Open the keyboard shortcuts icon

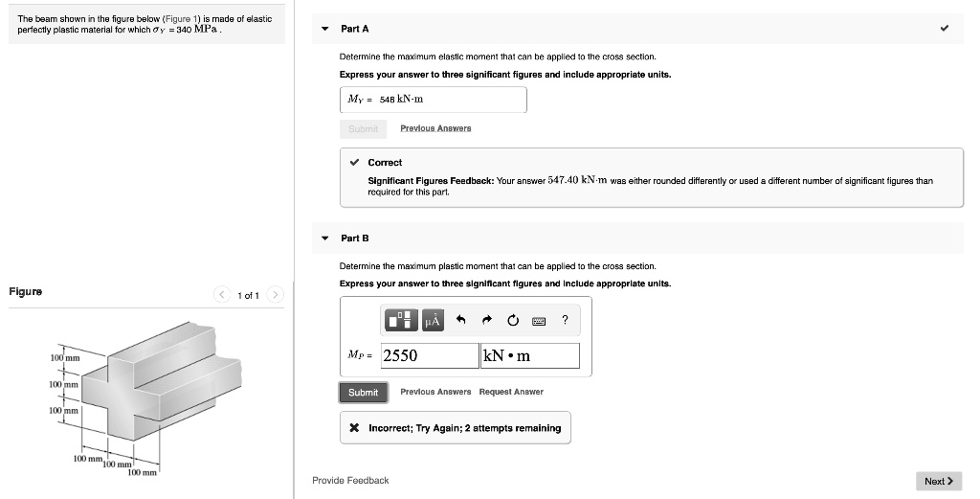[x=538, y=321]
